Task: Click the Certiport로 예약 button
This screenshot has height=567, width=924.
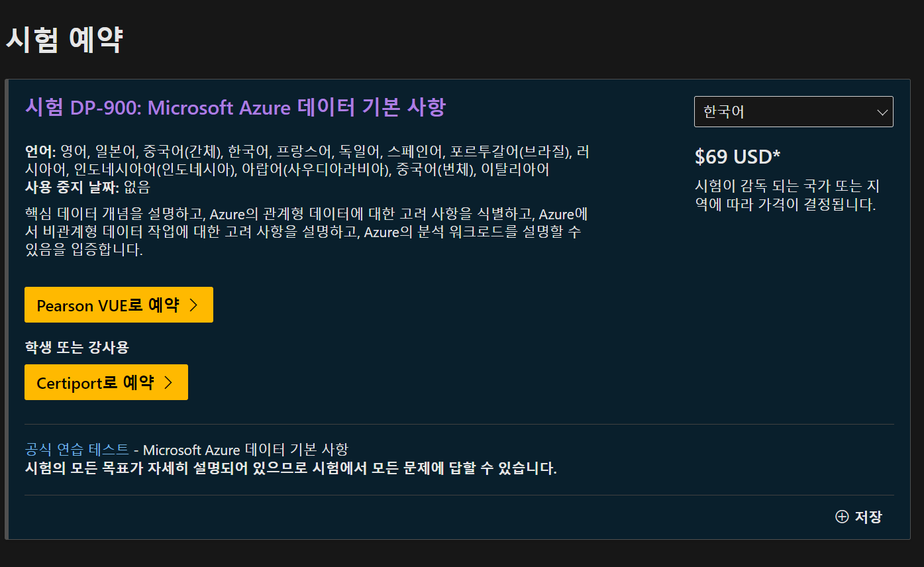Action: [106, 382]
